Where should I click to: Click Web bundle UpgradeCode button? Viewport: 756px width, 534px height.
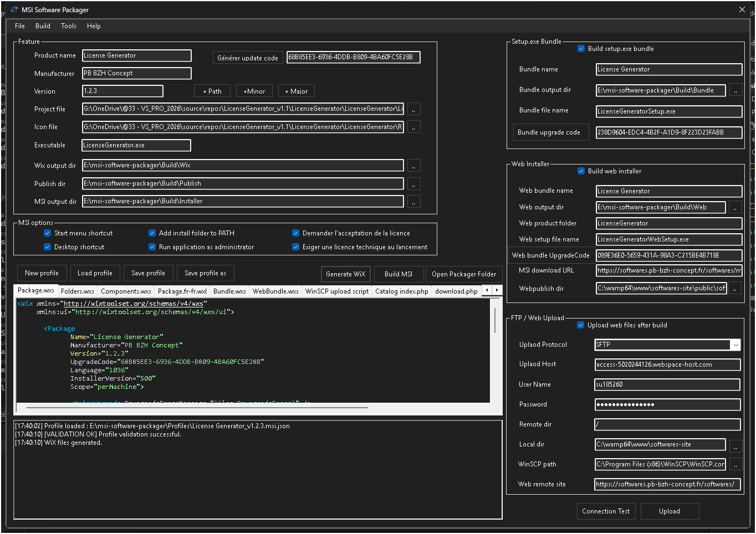tap(551, 255)
